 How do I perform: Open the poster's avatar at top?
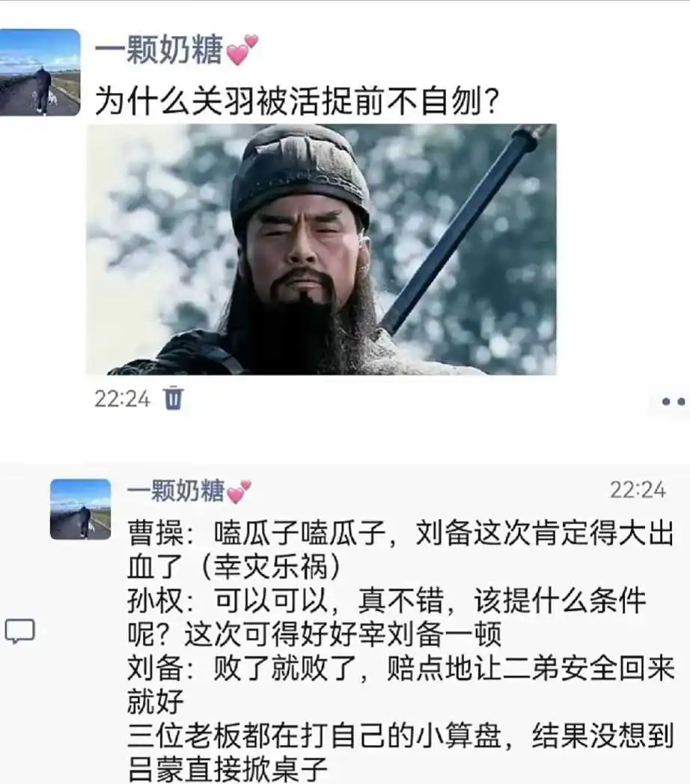point(40,73)
